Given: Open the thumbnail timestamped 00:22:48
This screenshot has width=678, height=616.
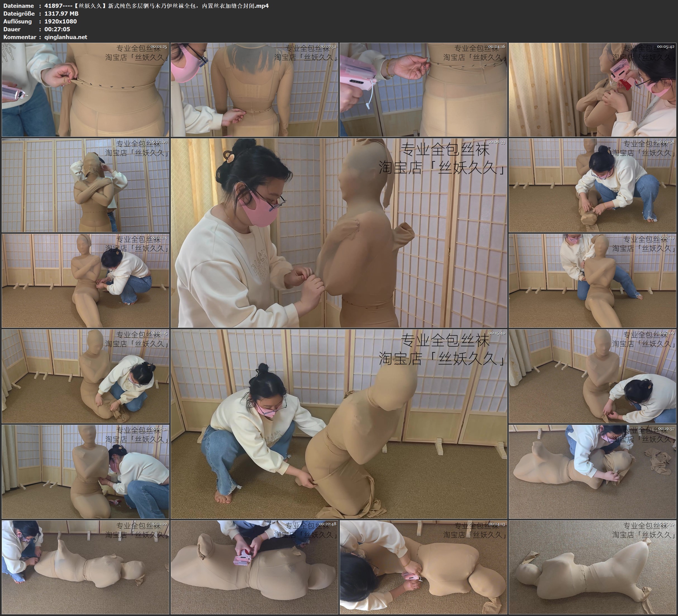Looking at the screenshot, I should coord(254,567).
